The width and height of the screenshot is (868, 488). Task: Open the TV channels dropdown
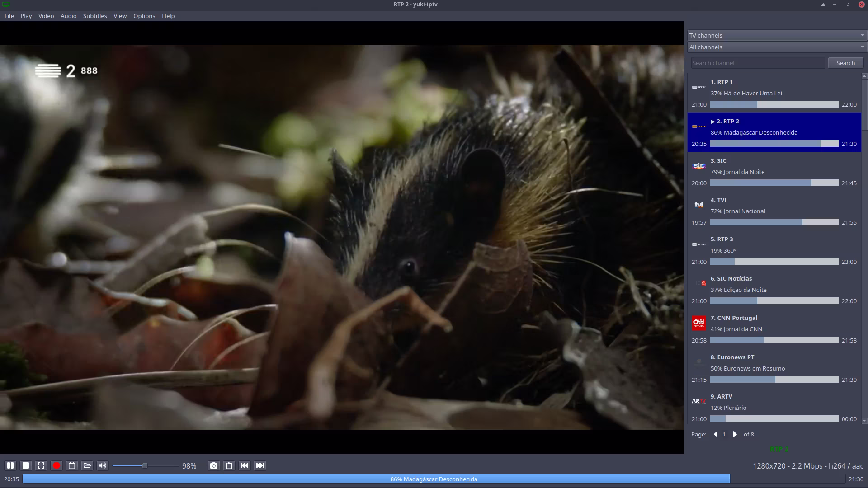pyautogui.click(x=776, y=35)
